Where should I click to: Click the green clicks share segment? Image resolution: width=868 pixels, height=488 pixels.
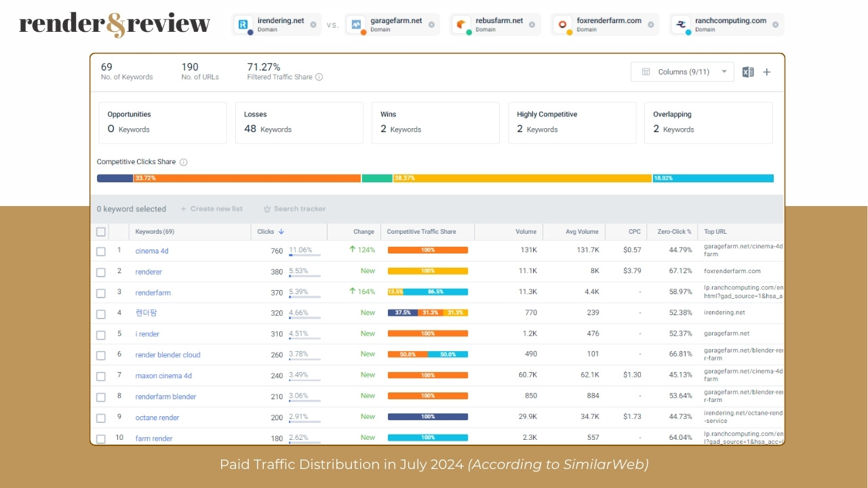pos(377,178)
